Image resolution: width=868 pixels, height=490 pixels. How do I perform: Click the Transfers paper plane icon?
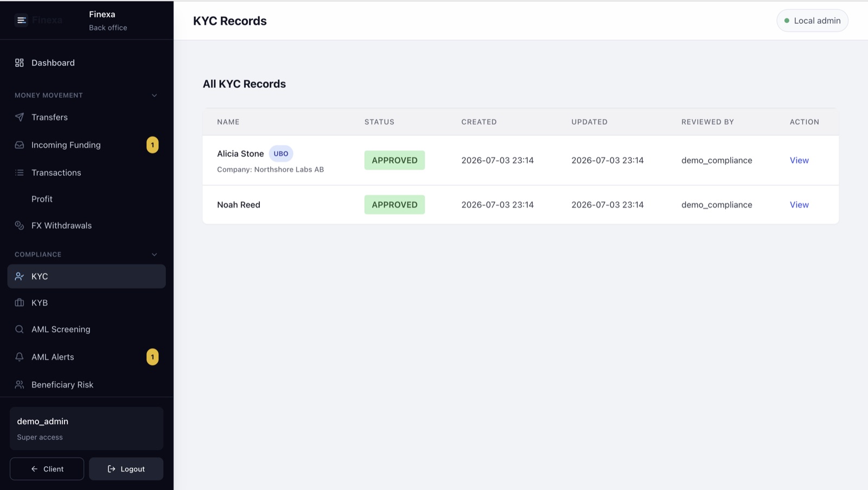point(20,117)
